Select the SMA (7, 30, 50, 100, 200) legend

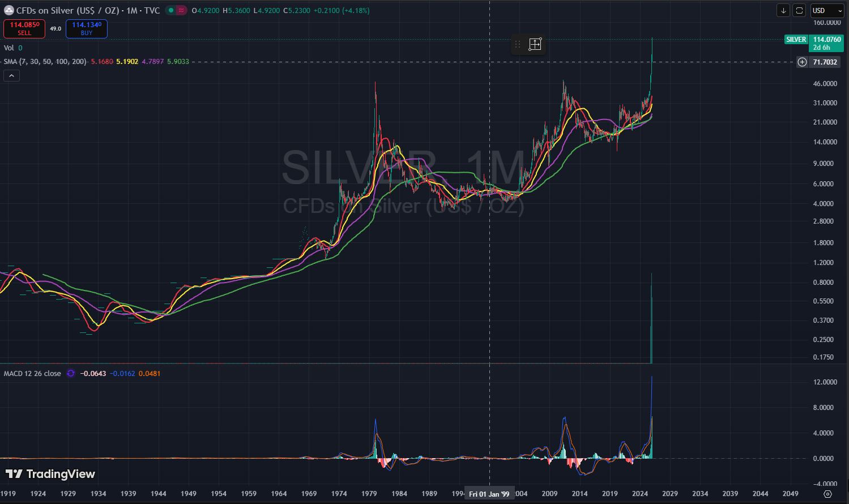(45, 61)
